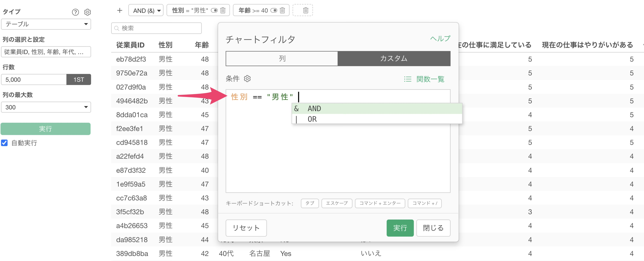The image size is (644, 261).
Task: Toggle visibility of the 性別 = "男性" filter
Action: pos(214,10)
